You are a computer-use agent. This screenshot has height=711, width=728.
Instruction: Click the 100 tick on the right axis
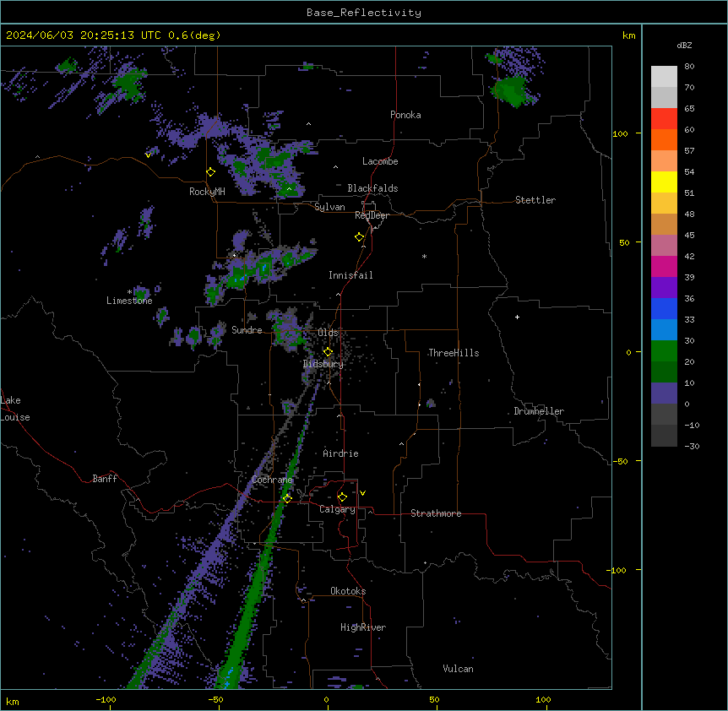[x=620, y=133]
